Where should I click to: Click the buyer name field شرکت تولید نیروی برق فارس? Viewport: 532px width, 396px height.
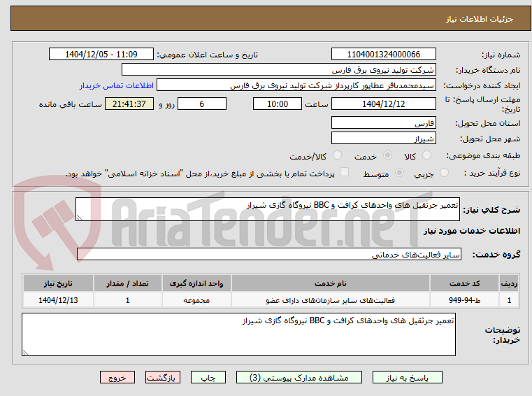tap(278, 70)
